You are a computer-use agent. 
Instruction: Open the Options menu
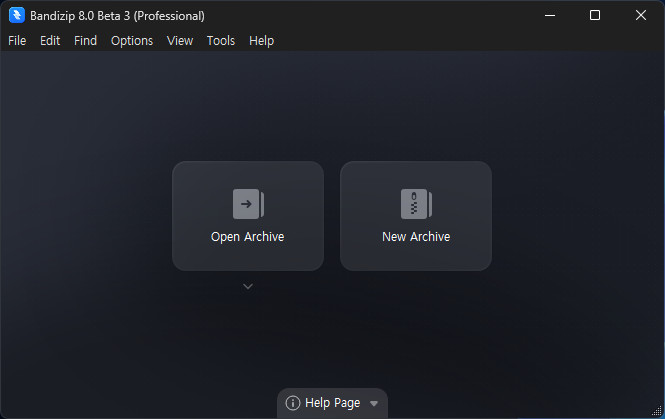pyautogui.click(x=132, y=41)
